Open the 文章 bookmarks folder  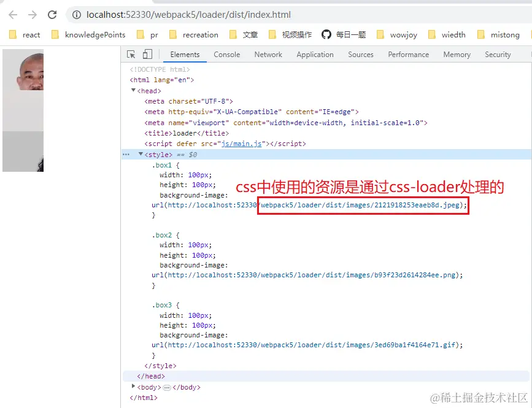click(x=244, y=34)
